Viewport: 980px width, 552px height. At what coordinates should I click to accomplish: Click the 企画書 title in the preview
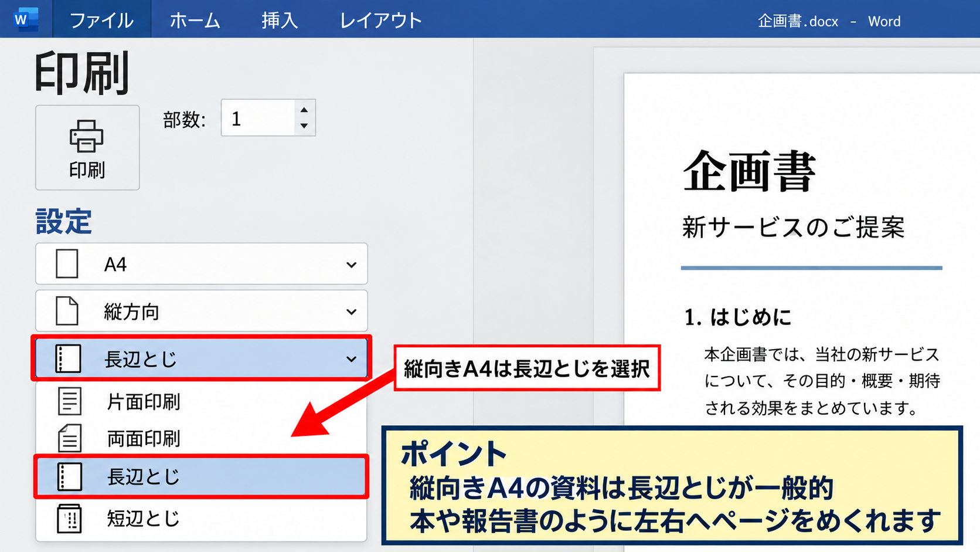click(x=749, y=171)
